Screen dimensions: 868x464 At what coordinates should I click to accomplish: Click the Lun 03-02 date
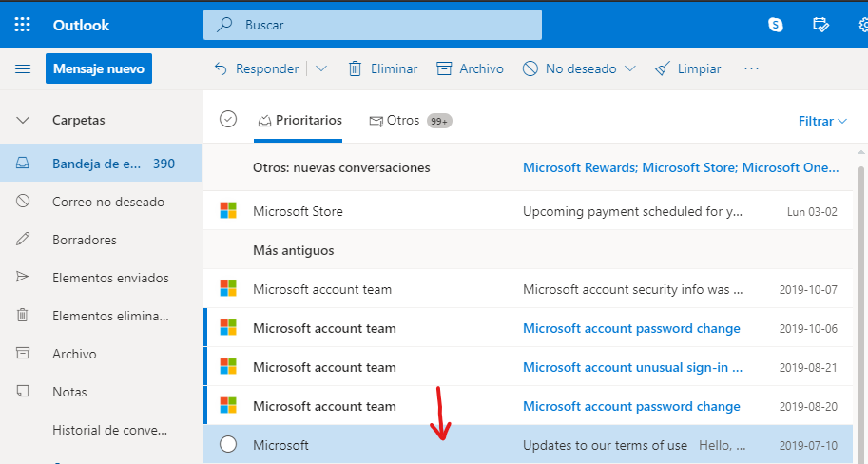(x=812, y=211)
